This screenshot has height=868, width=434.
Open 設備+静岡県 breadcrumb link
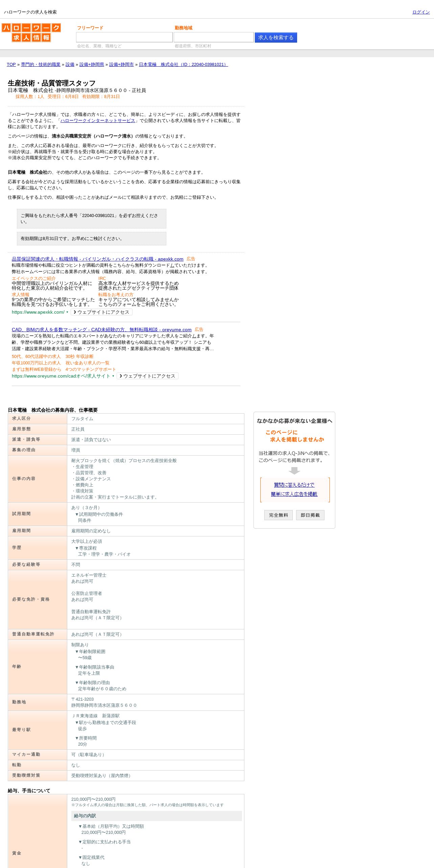click(x=92, y=65)
